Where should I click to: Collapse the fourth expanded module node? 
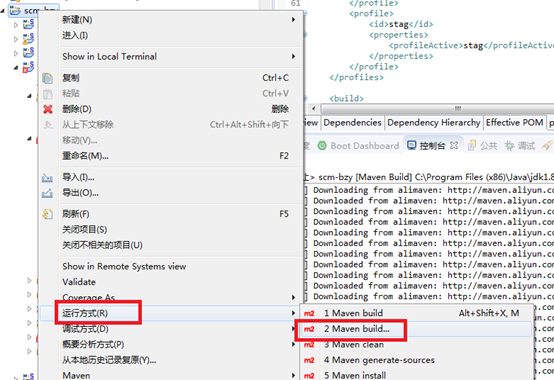point(16,67)
